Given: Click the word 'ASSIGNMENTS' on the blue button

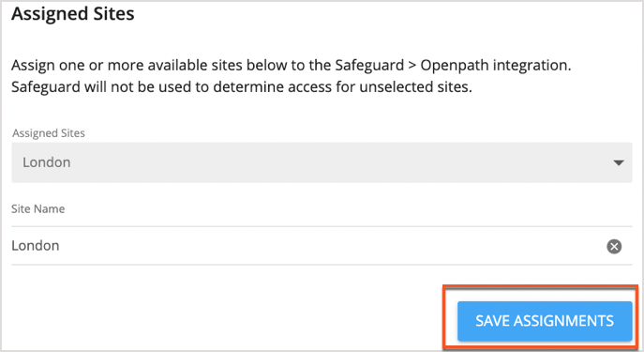Looking at the screenshot, I should click(x=563, y=321).
